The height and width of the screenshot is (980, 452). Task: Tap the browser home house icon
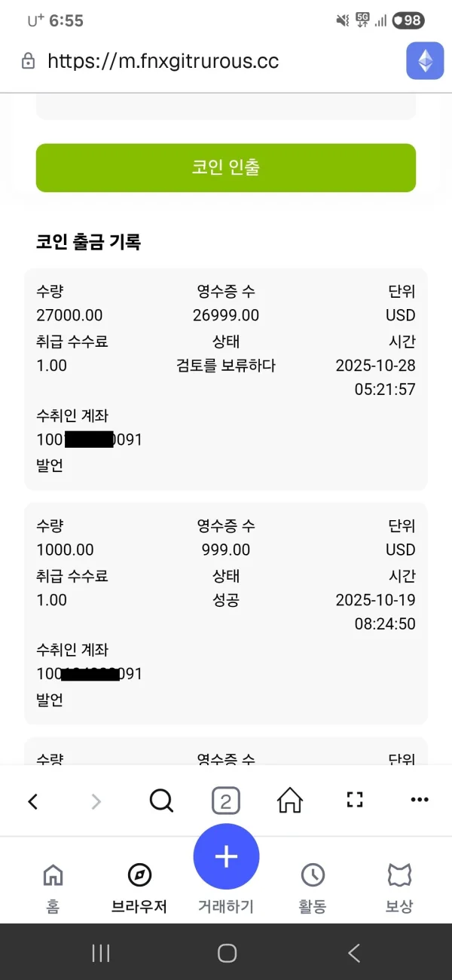(x=290, y=801)
